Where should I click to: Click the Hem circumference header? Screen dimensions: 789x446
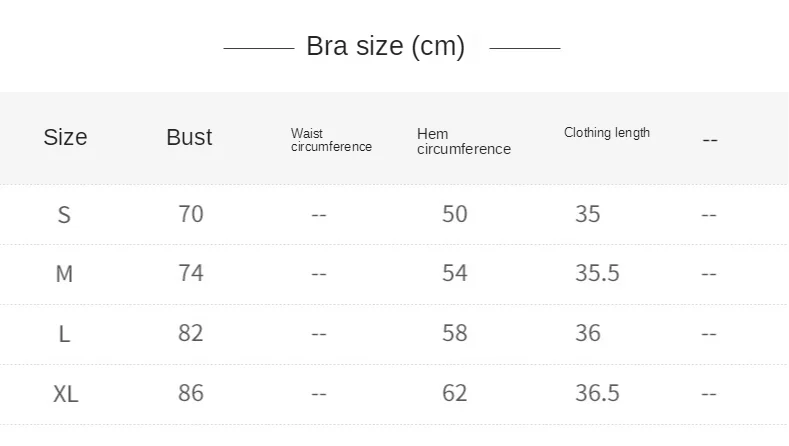463,141
